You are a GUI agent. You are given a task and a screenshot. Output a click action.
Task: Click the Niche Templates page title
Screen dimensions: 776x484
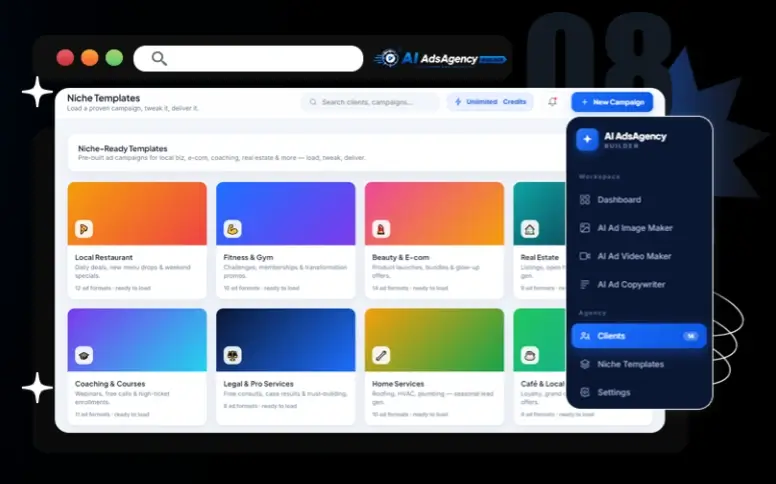pyautogui.click(x=103, y=98)
